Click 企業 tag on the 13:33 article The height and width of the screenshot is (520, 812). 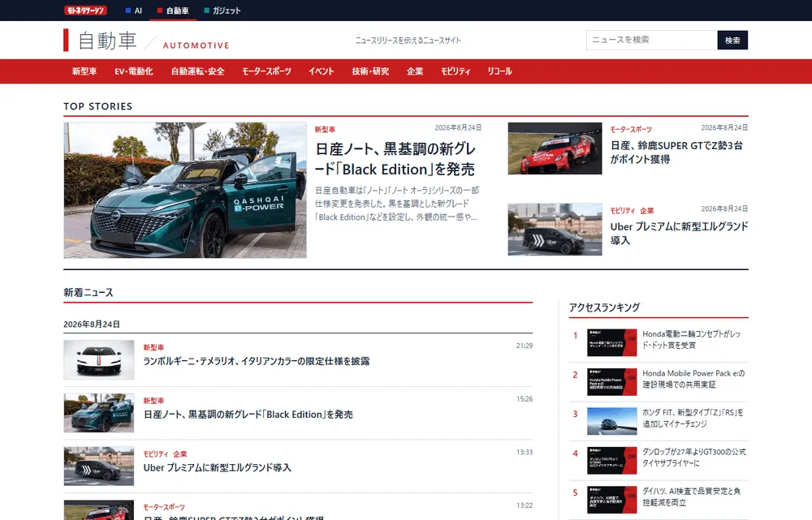[x=180, y=453]
